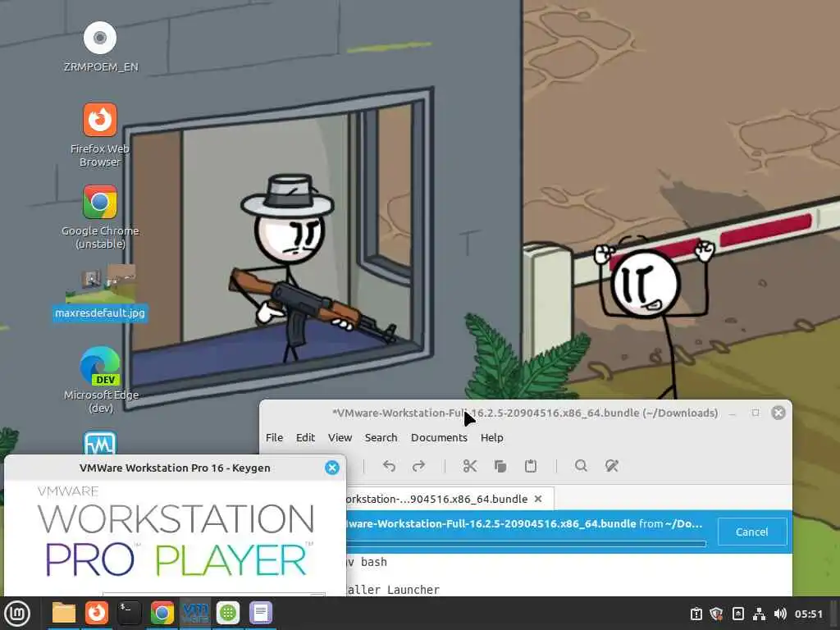
Task: Open the update manager shield tray icon
Action: (716, 614)
